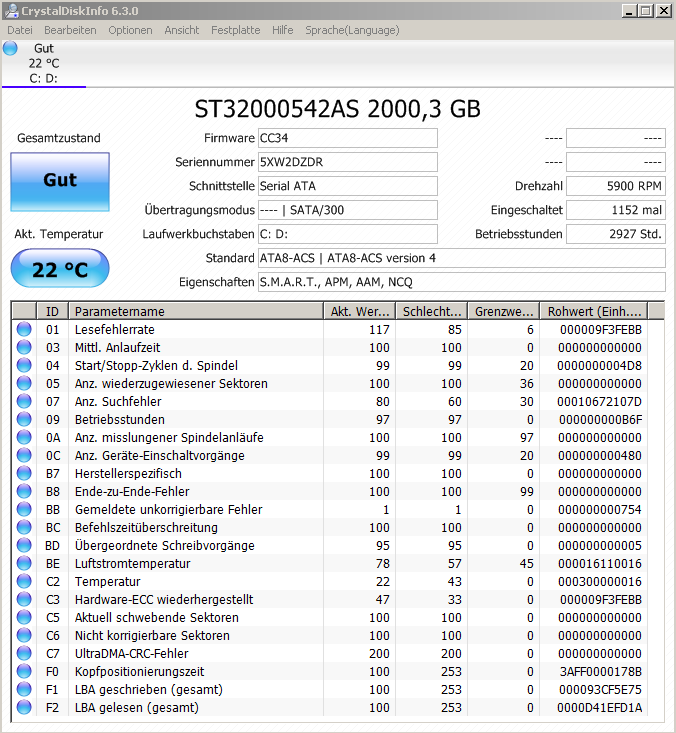This screenshot has width=676, height=733.
Task: Click the status orb for Aktuell schwebende Sektoren
Action: (24, 617)
